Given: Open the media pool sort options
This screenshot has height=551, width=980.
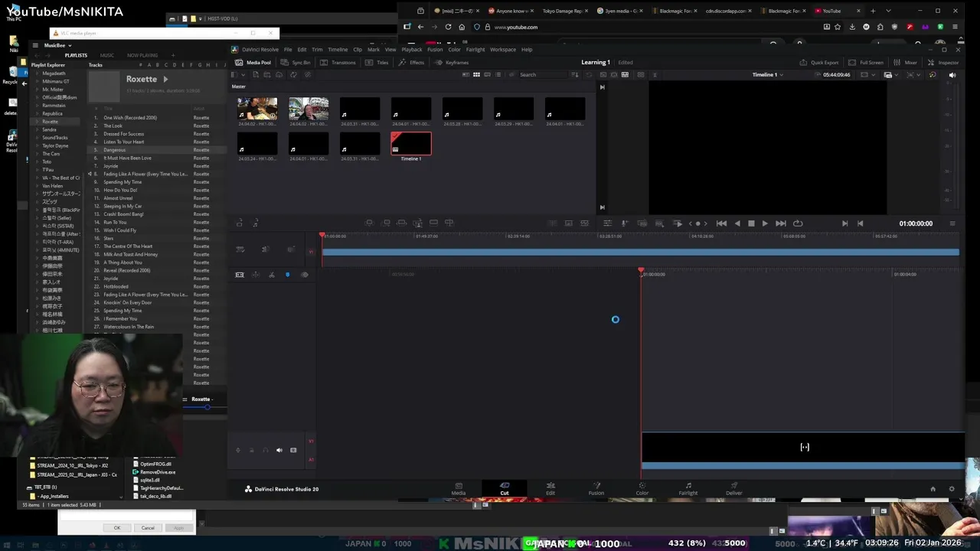Looking at the screenshot, I should tap(575, 75).
